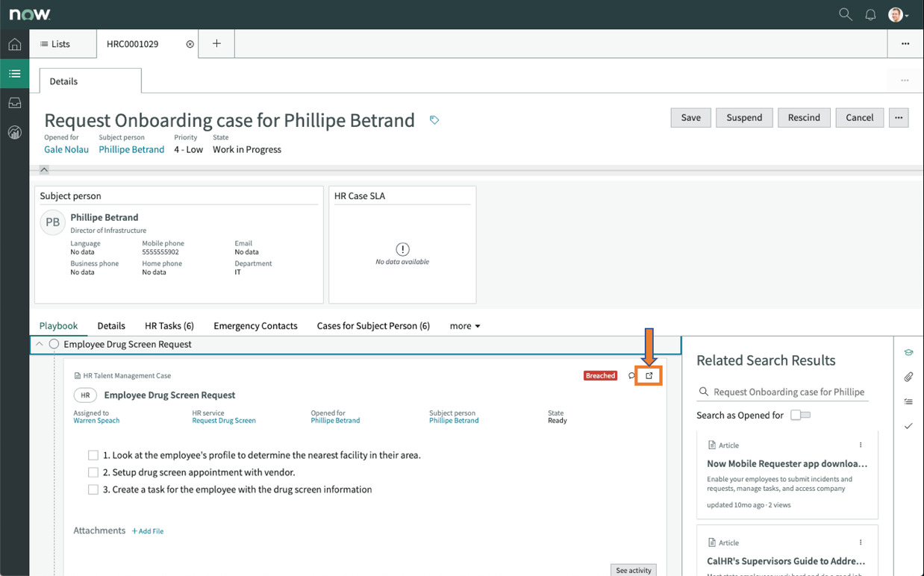This screenshot has width=924, height=576.
Task: Open the Playbook tab
Action: [58, 326]
